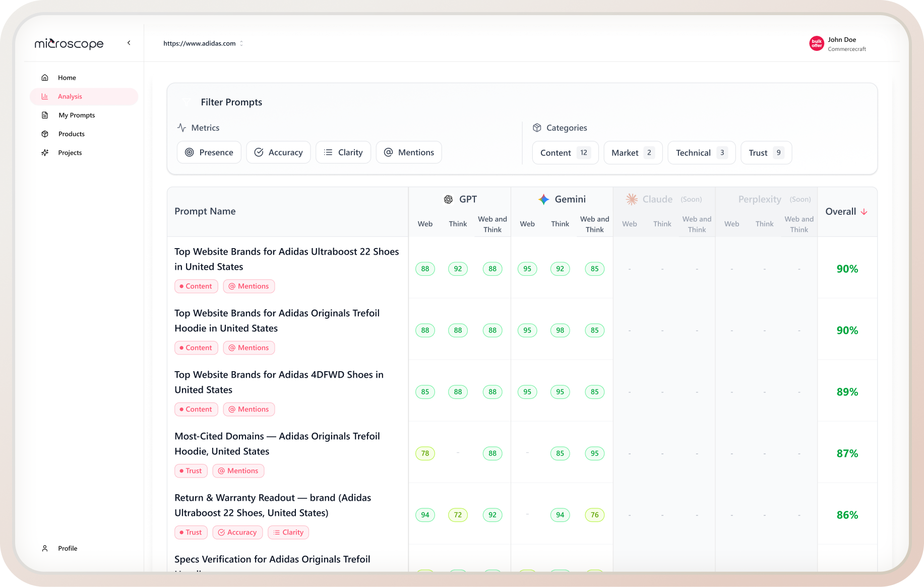Filter by the Market category
The width and height of the screenshot is (924, 587).
point(633,153)
